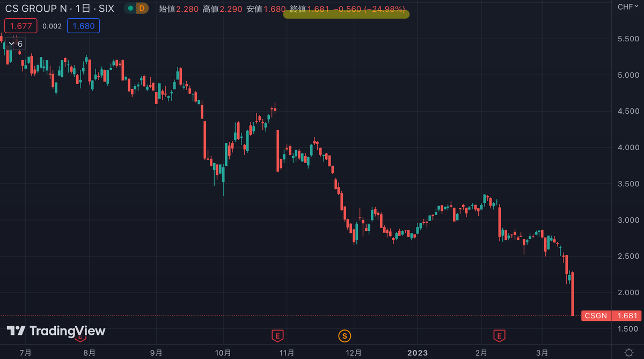Click the E earnings marker near 2月
Viewport: 644px width, 359px height.
(x=500, y=336)
